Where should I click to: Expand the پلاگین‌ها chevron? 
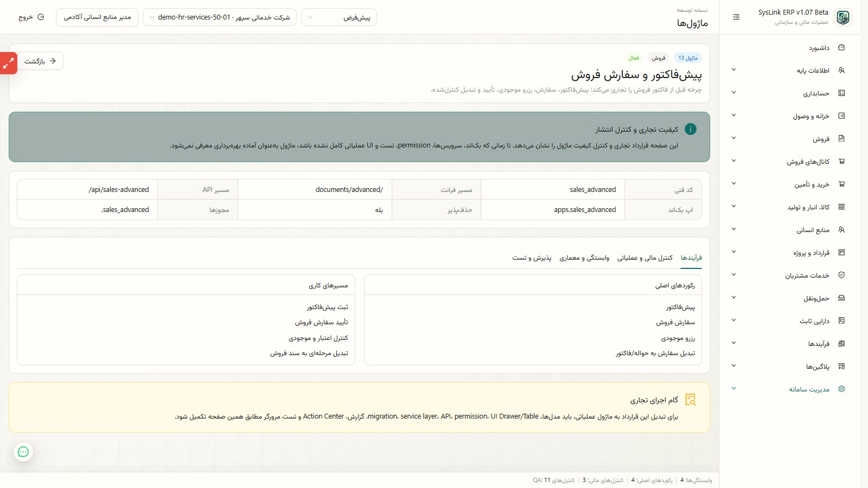pos(733,366)
